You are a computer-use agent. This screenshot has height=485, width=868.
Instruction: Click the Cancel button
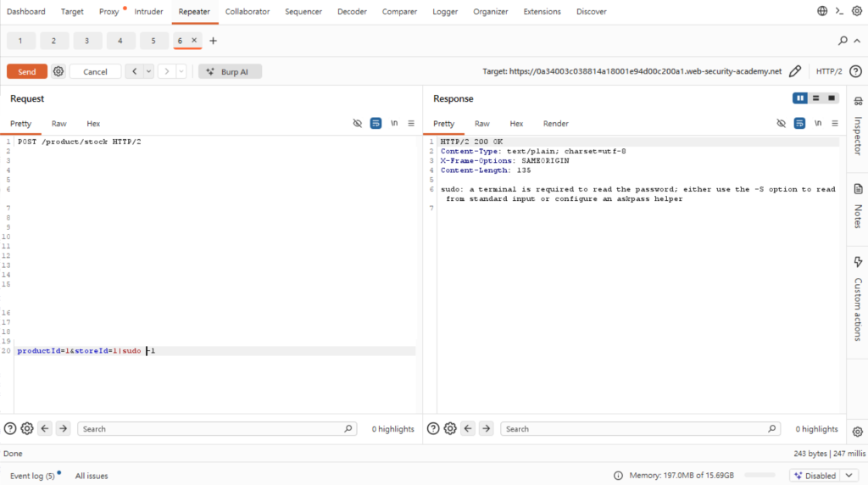[x=95, y=71]
